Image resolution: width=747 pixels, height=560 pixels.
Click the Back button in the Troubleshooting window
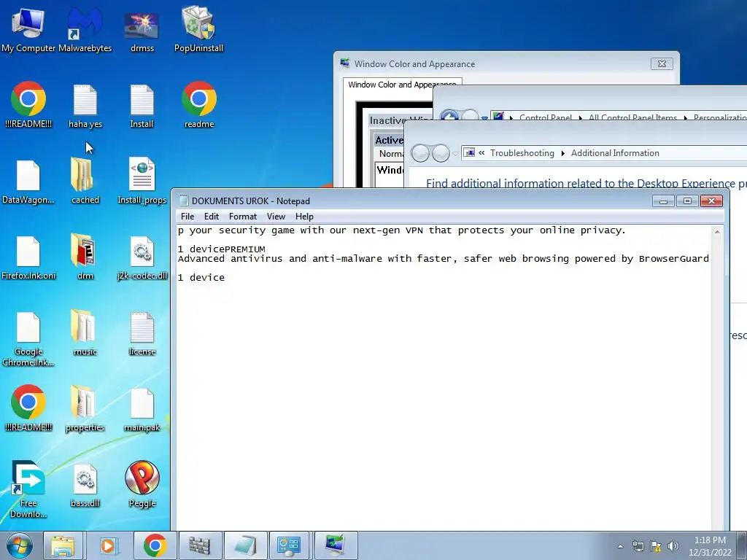(420, 153)
